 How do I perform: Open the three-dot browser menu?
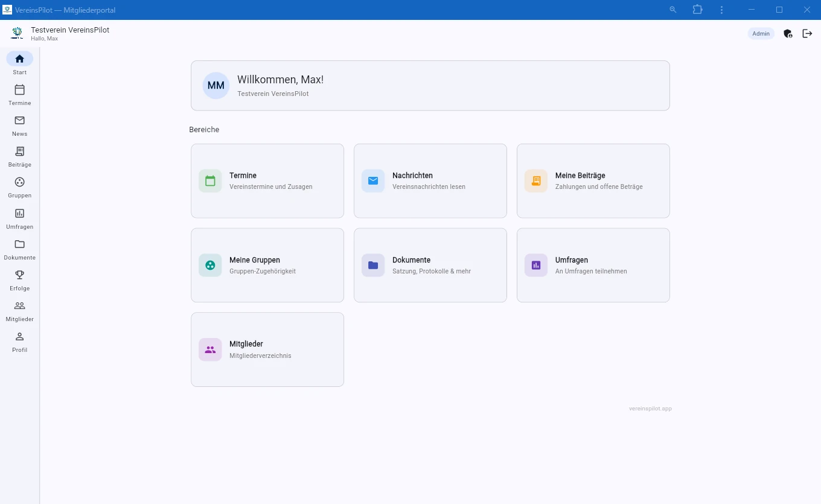pyautogui.click(x=721, y=10)
